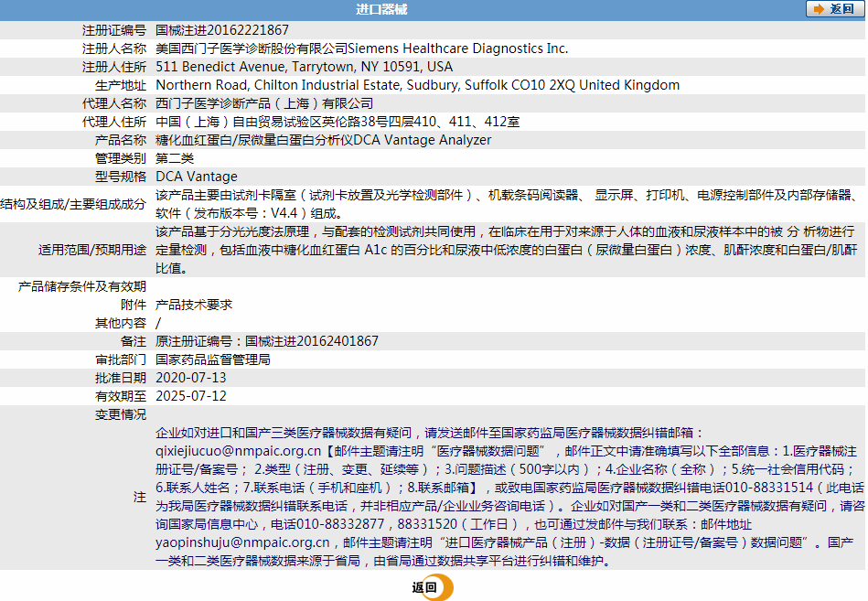Click the 产品名称 label

tap(121, 140)
